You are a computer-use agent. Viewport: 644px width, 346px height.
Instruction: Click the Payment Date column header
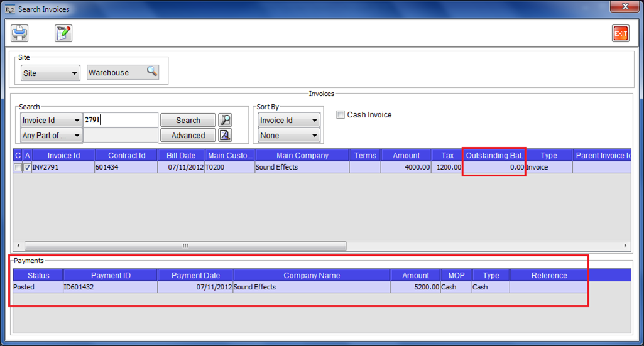195,275
